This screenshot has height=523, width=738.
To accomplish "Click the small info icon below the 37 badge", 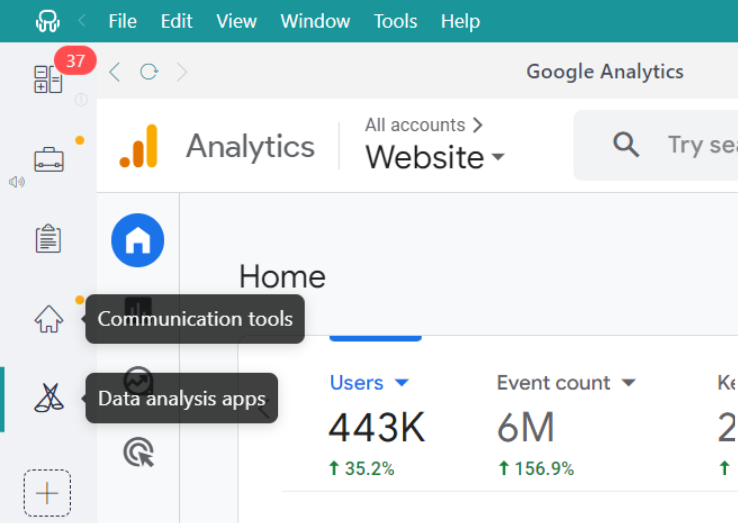I will pos(81,100).
